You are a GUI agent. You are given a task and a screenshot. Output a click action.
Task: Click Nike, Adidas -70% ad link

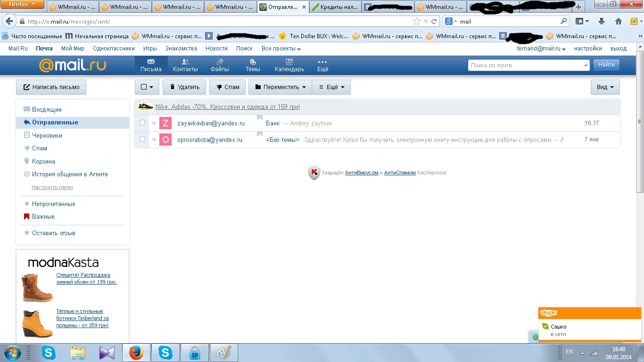(228, 107)
